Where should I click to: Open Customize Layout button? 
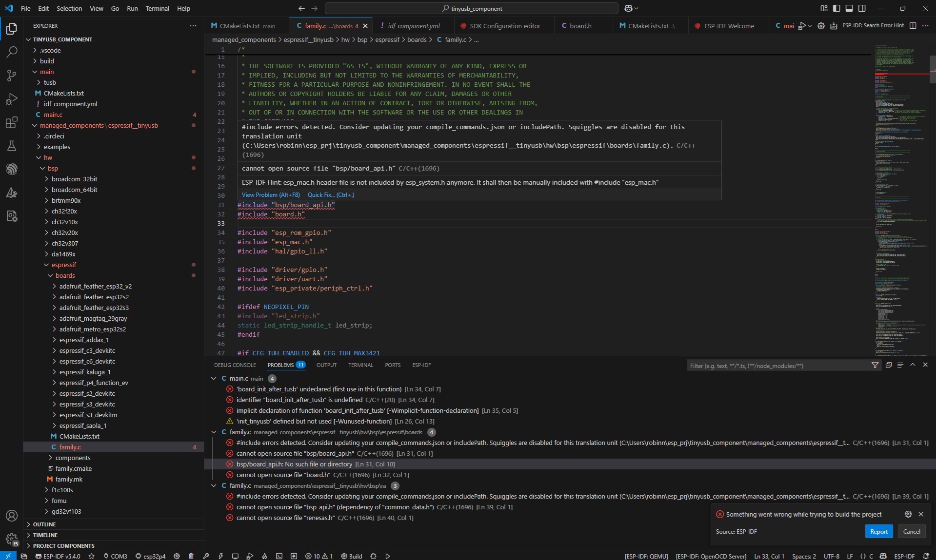(824, 8)
